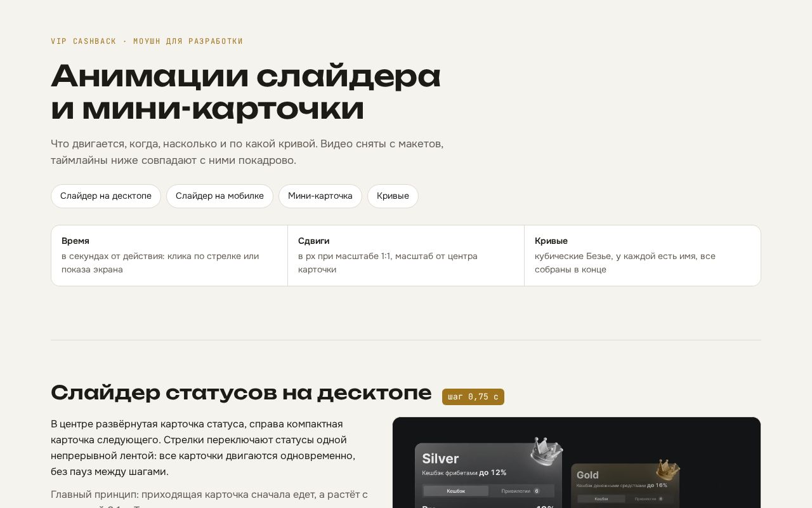The image size is (812, 508).
Task: Select the 'Кривые' pill button
Action: click(393, 196)
